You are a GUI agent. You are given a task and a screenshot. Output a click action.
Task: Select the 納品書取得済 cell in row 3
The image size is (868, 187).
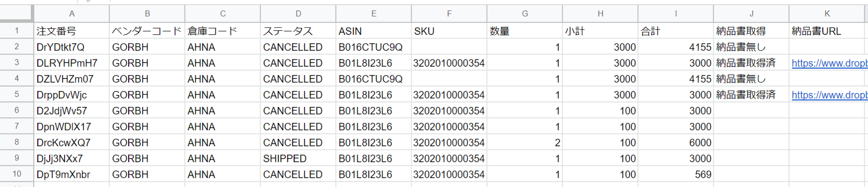751,63
